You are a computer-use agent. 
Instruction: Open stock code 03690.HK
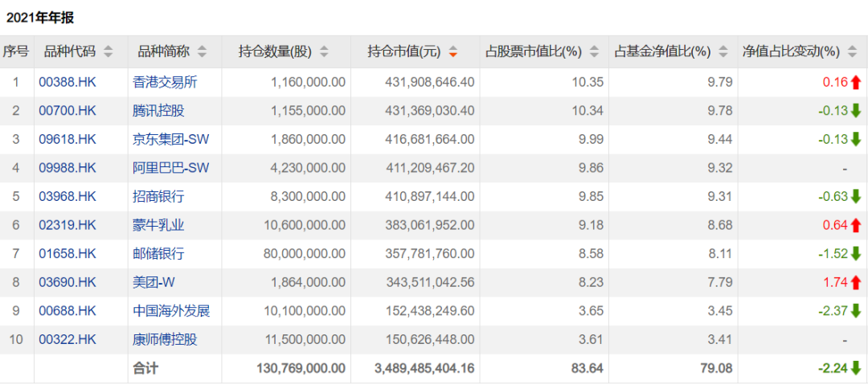coord(68,282)
